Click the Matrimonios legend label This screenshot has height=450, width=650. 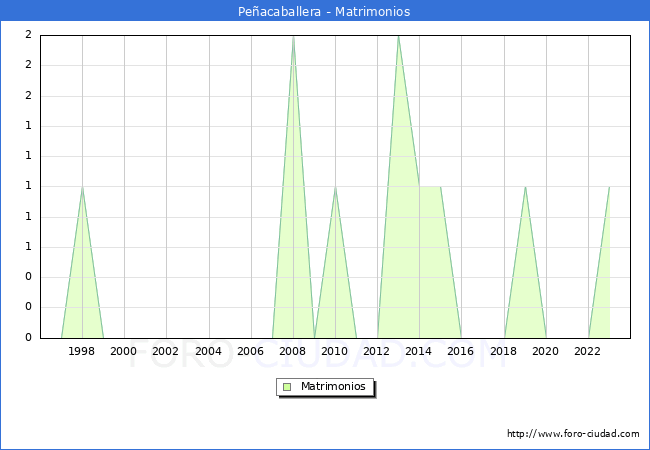tap(333, 386)
